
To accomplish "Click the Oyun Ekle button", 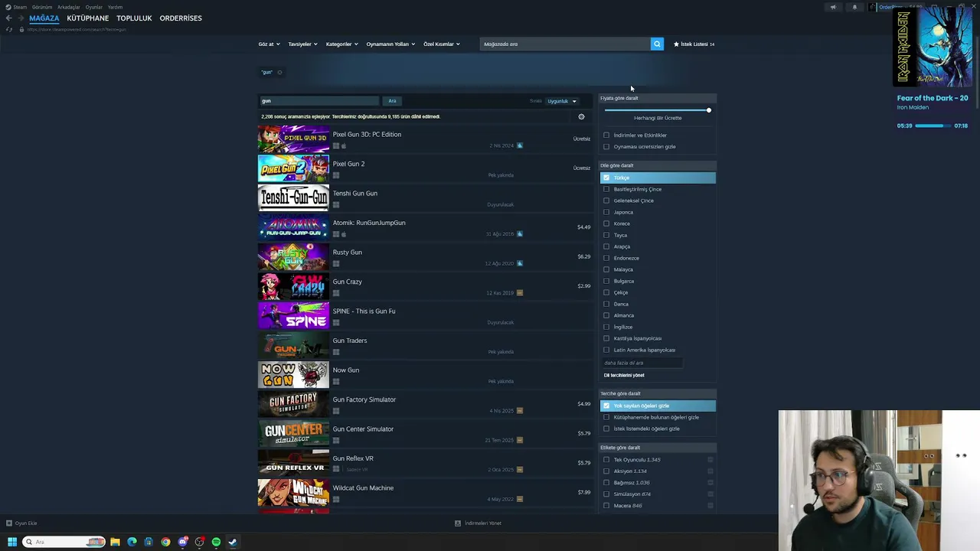I will point(21,523).
